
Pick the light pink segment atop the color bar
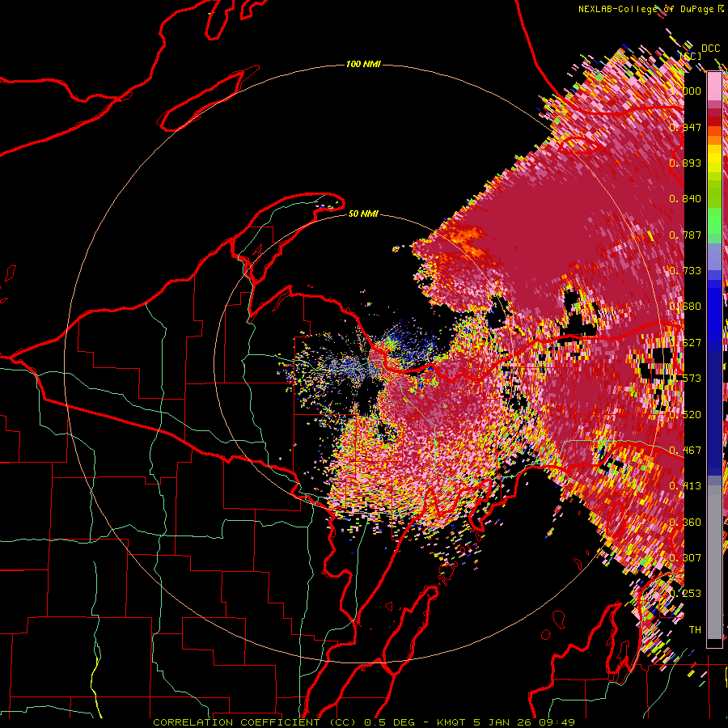click(x=714, y=86)
